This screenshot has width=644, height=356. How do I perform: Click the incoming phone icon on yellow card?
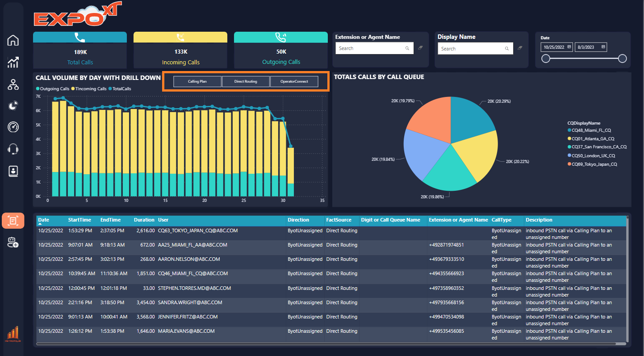pyautogui.click(x=180, y=38)
